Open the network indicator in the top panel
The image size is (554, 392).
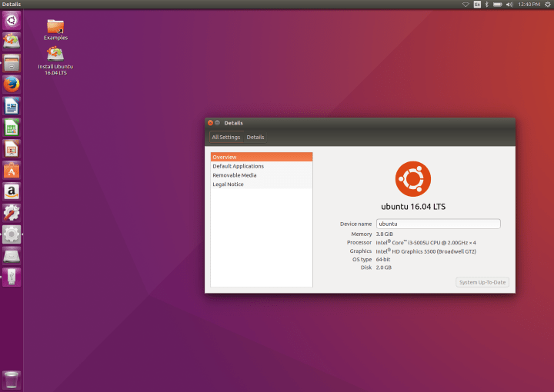pos(466,5)
